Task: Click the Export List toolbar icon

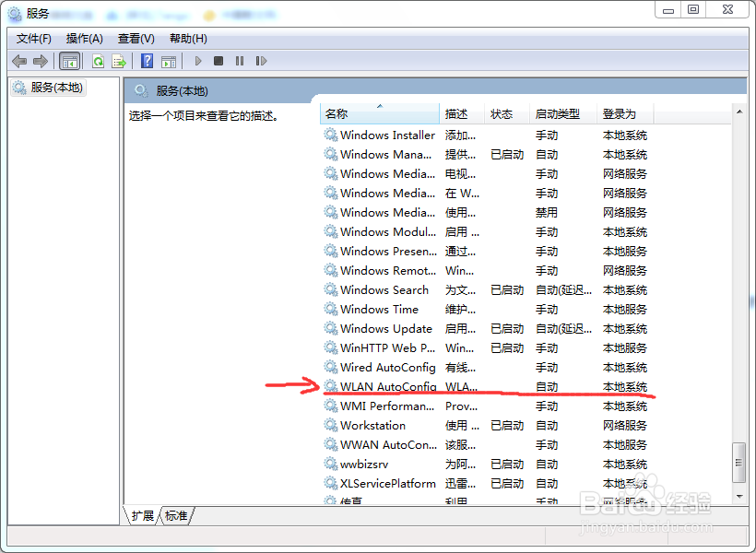Action: 119,61
